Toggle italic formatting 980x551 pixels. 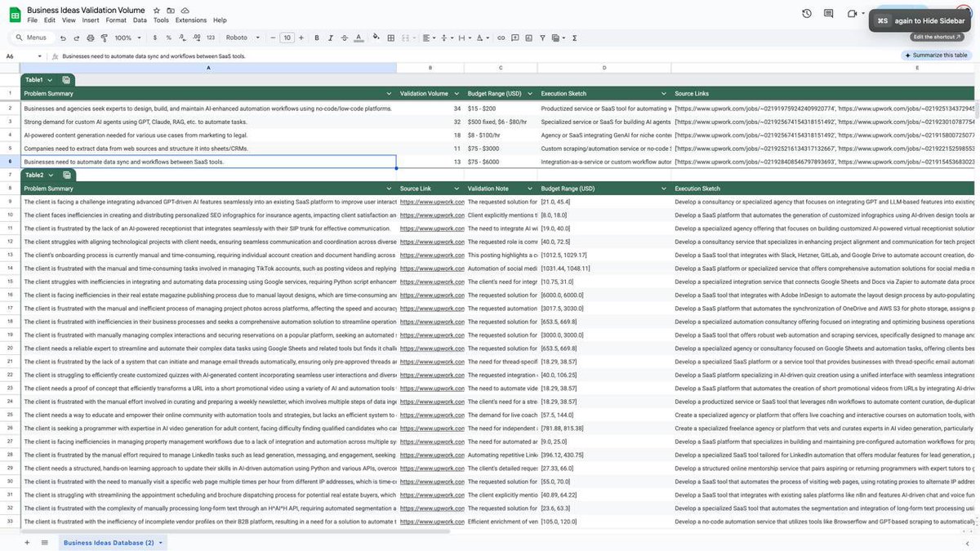click(331, 38)
